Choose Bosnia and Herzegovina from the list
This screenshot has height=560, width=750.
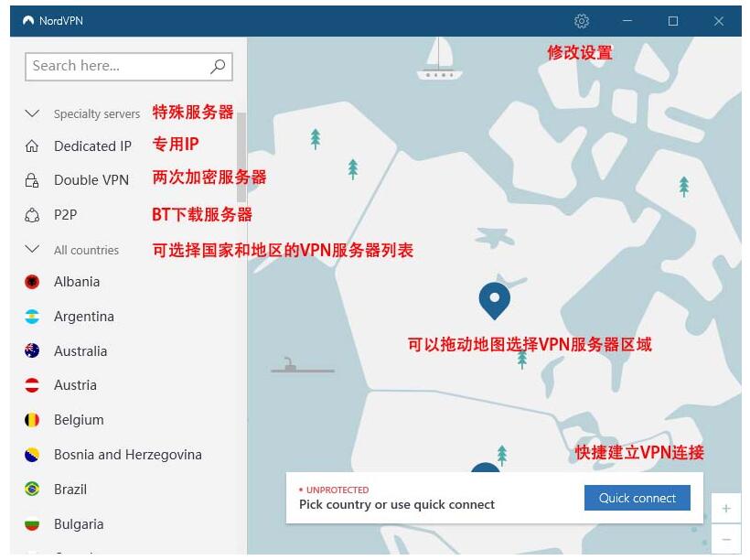click(128, 455)
